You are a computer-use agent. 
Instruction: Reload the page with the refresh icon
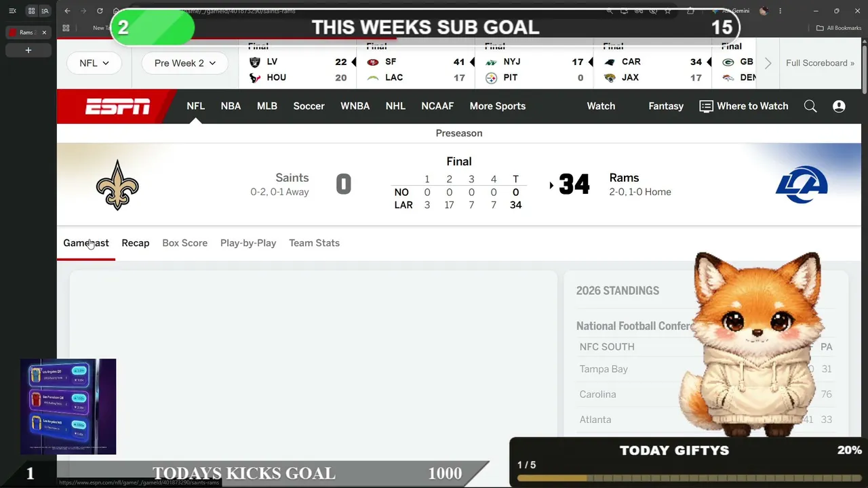(100, 11)
